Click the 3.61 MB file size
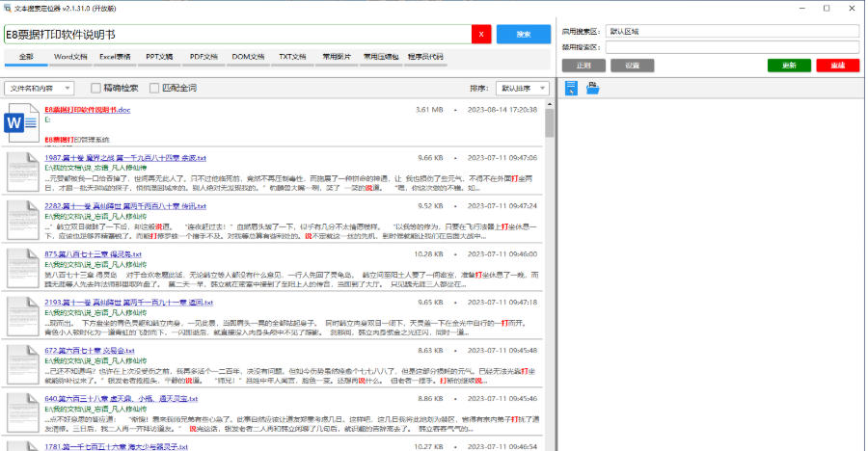The image size is (868, 451). pyautogui.click(x=429, y=110)
